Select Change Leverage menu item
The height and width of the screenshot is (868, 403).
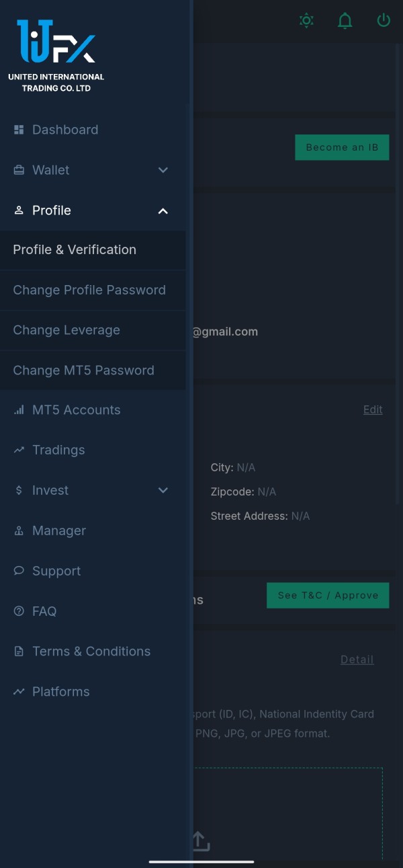(x=66, y=330)
